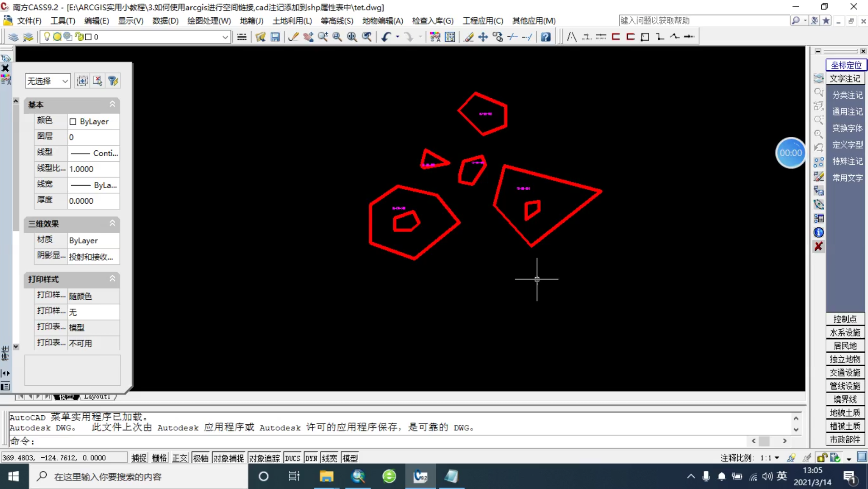
Task: Click the quick select icon in properties panel
Action: [x=113, y=81]
